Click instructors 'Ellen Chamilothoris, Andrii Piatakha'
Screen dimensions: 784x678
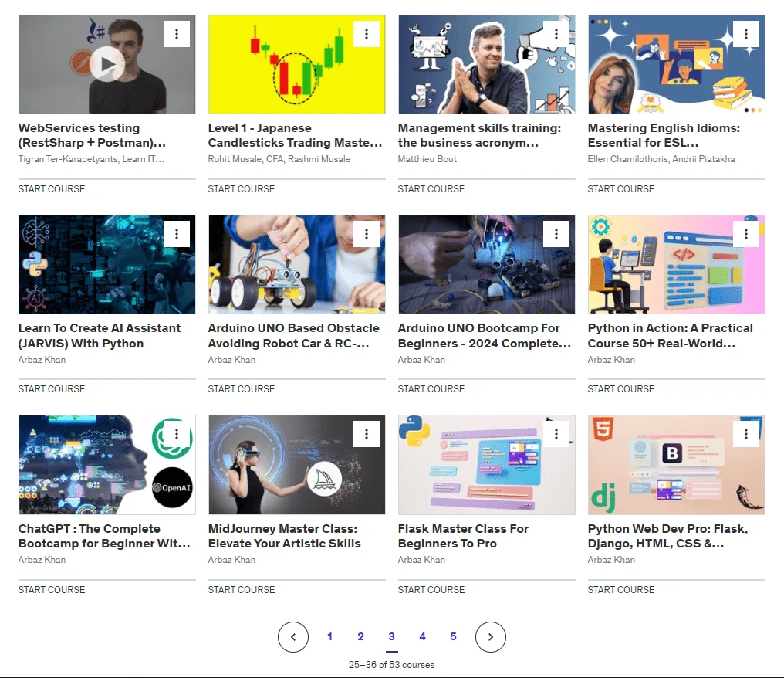[x=661, y=158]
